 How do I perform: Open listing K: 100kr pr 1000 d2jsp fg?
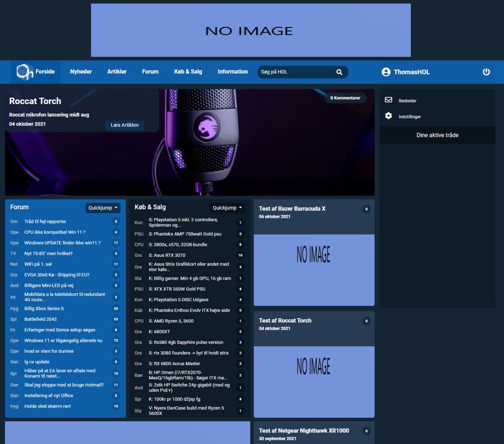point(174,400)
